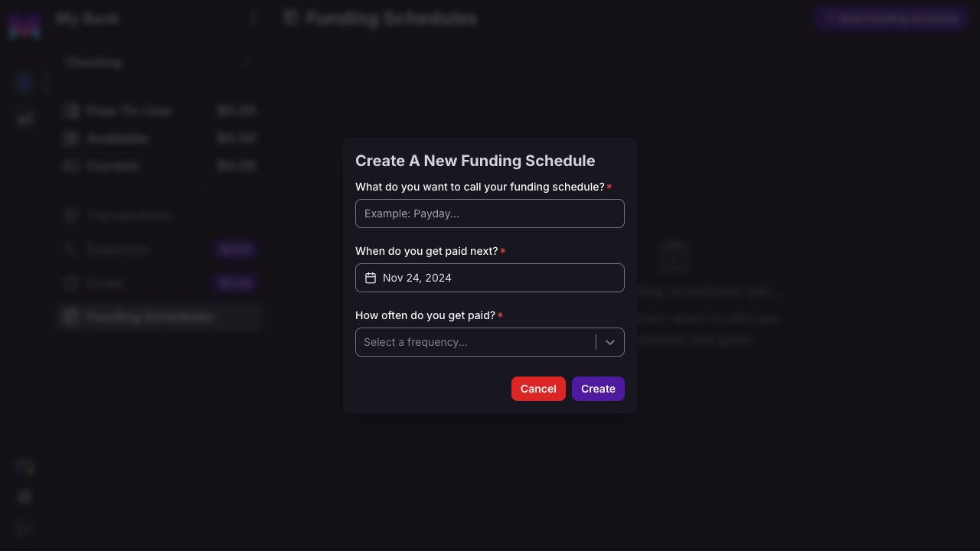Open Expenses in the sidebar
The height and width of the screenshot is (551, 980).
pos(119,249)
